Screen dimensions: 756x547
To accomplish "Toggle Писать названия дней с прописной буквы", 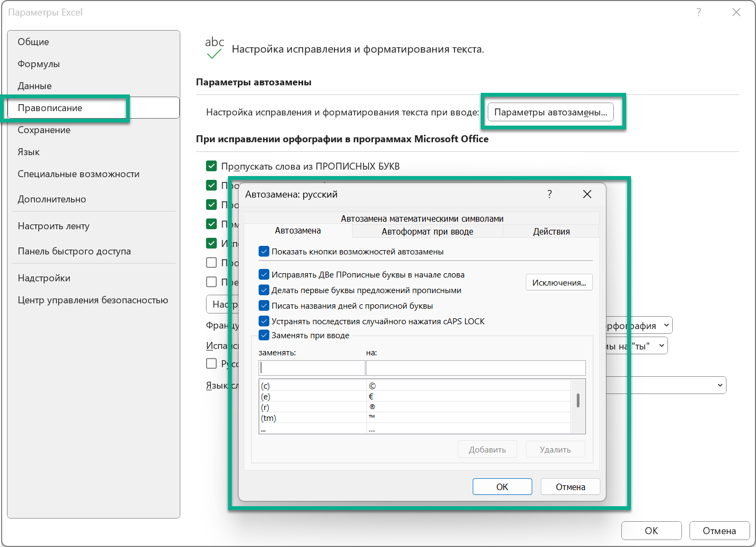I will coord(264,306).
